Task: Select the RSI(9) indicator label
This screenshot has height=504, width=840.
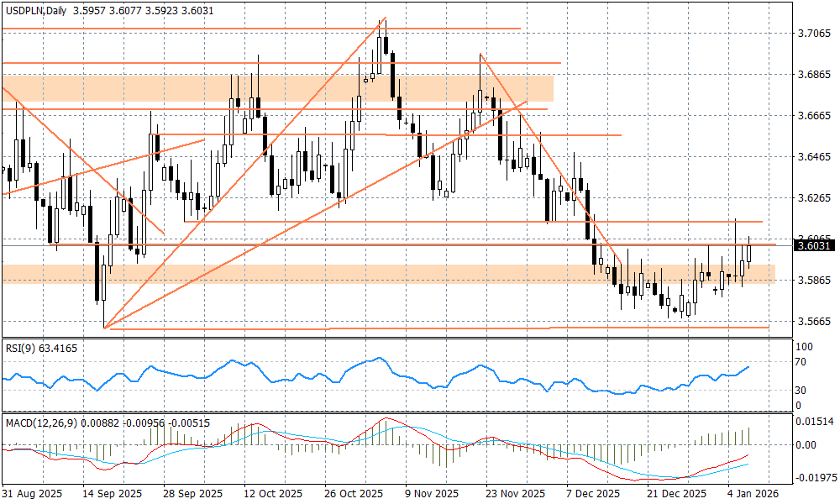Action: pyautogui.click(x=20, y=347)
